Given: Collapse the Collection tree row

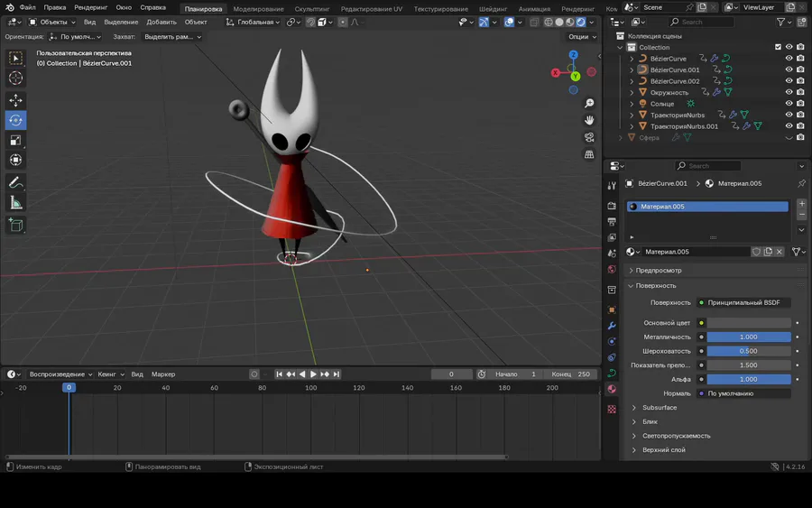Looking at the screenshot, I should pyautogui.click(x=621, y=47).
